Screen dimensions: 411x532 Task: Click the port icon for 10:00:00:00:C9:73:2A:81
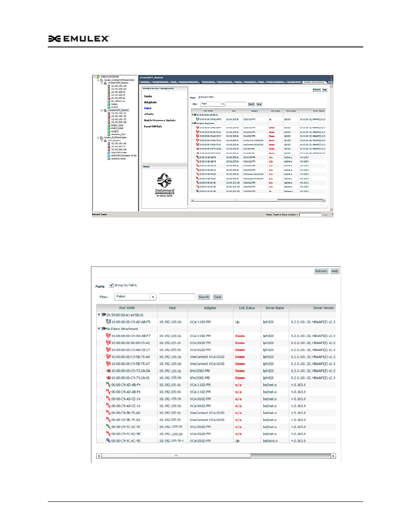(109, 378)
